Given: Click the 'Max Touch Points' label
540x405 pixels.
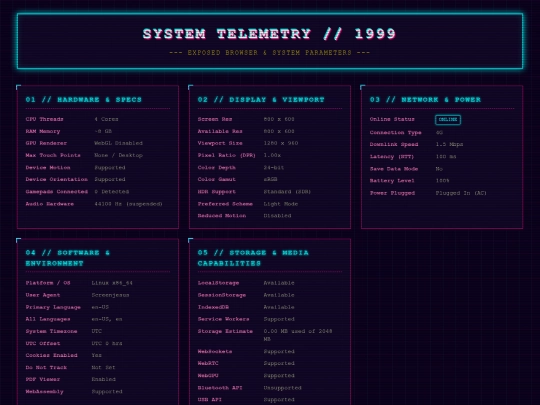Looking at the screenshot, I should point(53,155).
